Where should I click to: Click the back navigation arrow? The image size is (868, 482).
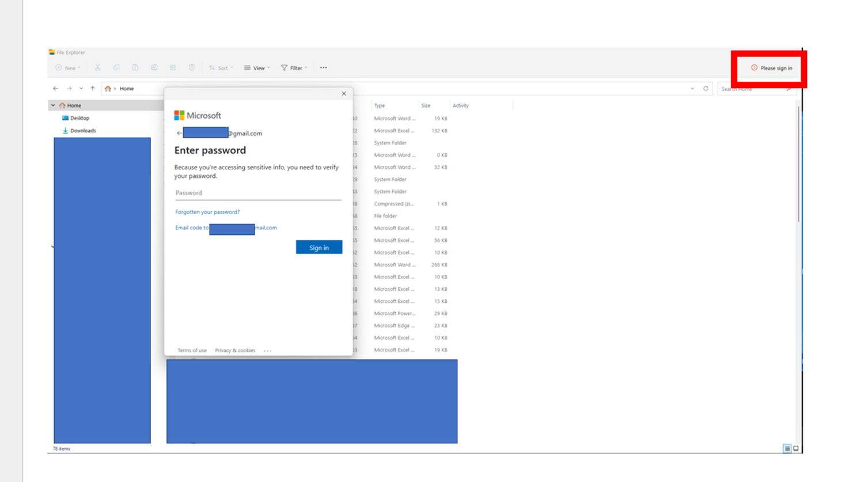click(55, 88)
